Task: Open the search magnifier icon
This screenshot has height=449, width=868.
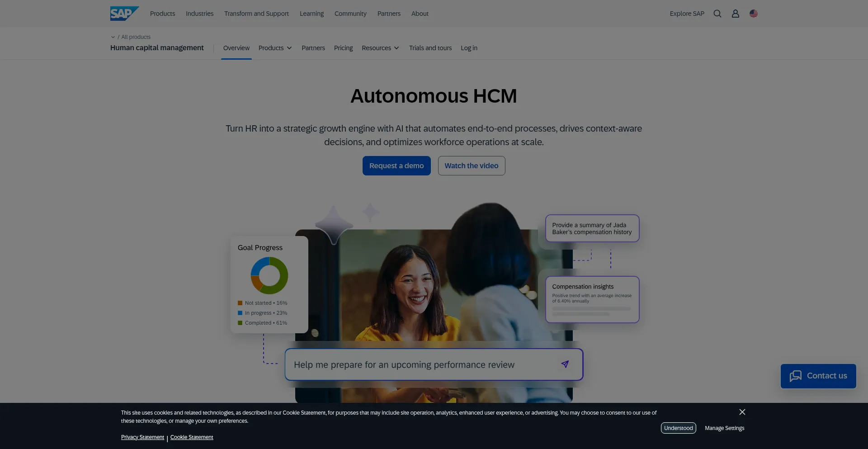Action: [717, 14]
